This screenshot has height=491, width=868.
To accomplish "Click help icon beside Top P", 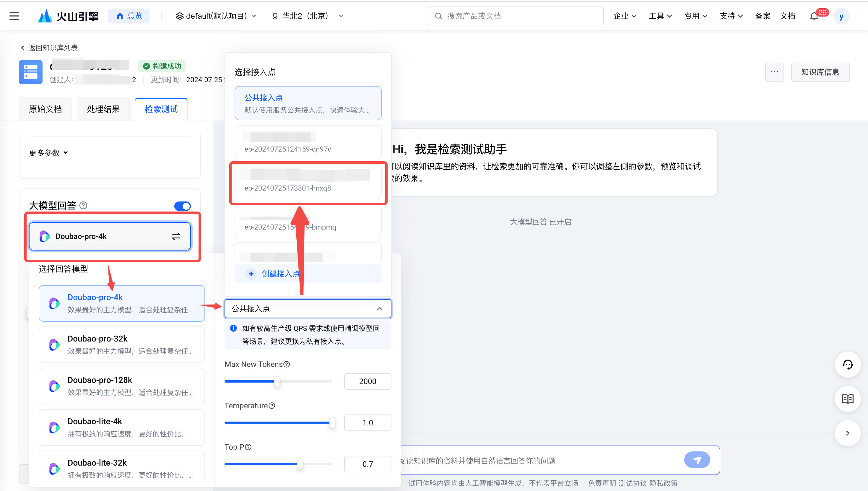I will coord(248,447).
